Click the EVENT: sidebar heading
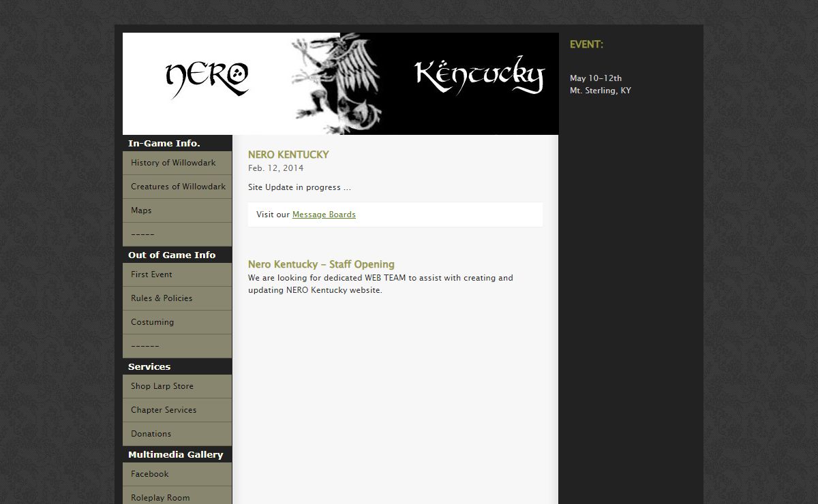 point(586,44)
